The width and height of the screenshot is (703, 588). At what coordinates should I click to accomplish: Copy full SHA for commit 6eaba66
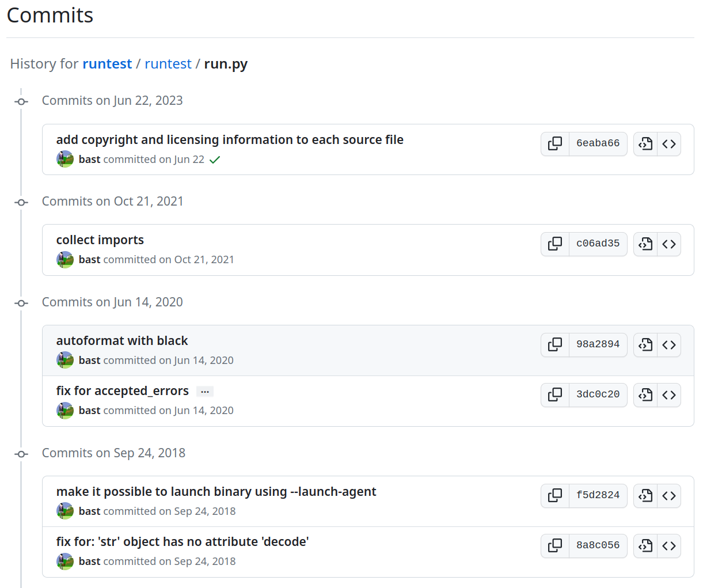point(555,143)
